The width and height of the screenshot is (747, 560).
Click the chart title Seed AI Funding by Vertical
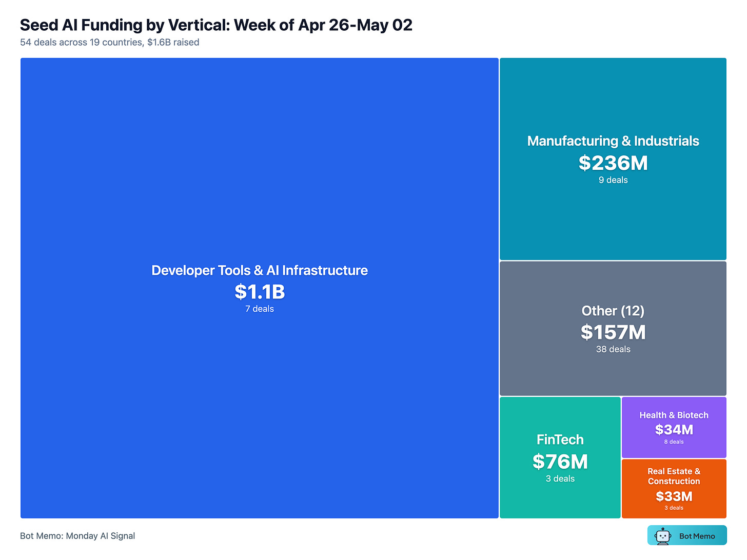coord(216,25)
